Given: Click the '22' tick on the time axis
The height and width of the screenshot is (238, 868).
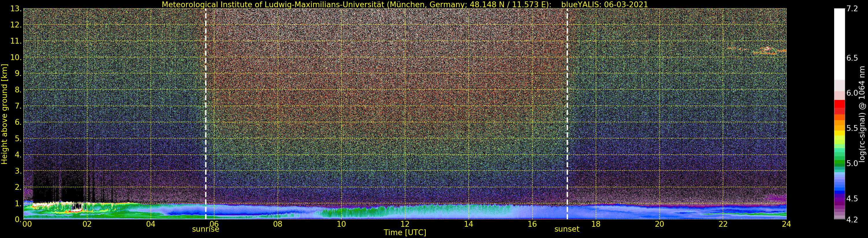Looking at the screenshot, I should [723, 224].
